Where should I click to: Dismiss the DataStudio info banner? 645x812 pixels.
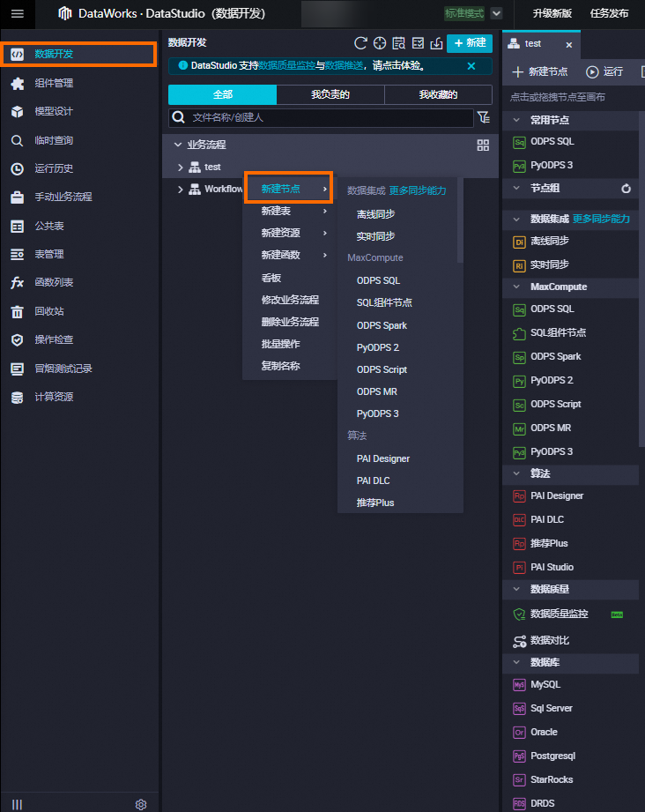[471, 66]
